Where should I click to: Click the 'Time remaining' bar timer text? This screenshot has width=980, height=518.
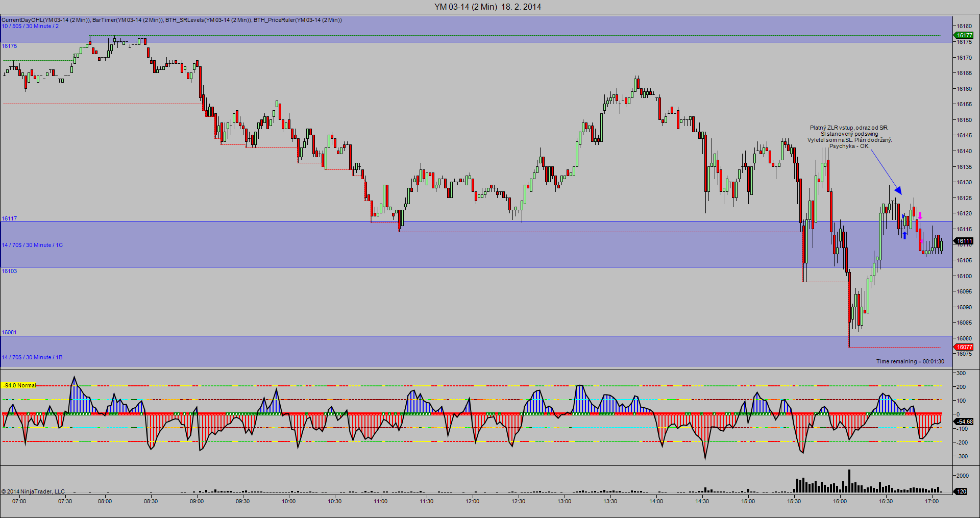point(910,361)
